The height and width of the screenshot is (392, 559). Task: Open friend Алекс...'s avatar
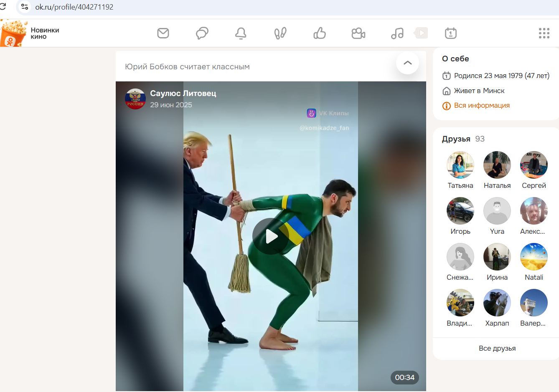534,211
